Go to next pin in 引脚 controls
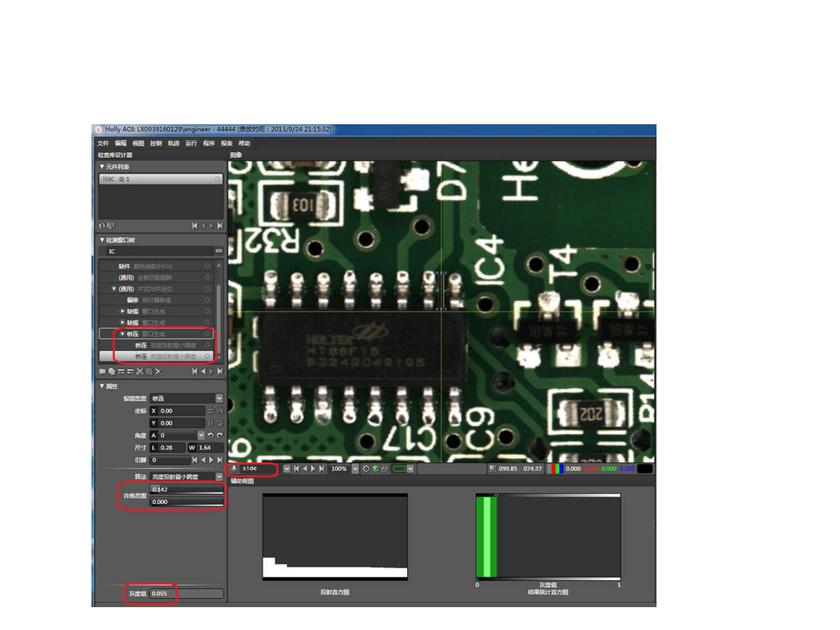The image size is (840, 630). click(x=212, y=460)
